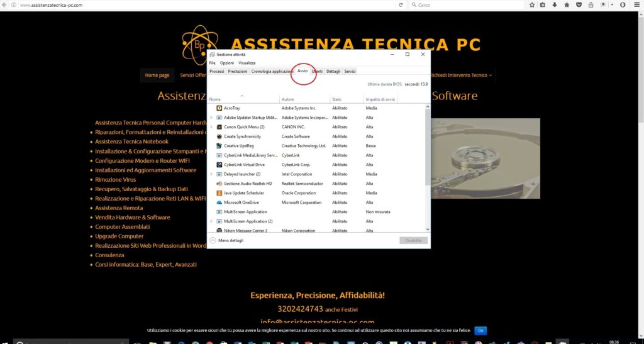Image resolution: width=644 pixels, height=344 pixels.
Task: Select the 'Nikon Message Center 2' row
Action: 316,230
